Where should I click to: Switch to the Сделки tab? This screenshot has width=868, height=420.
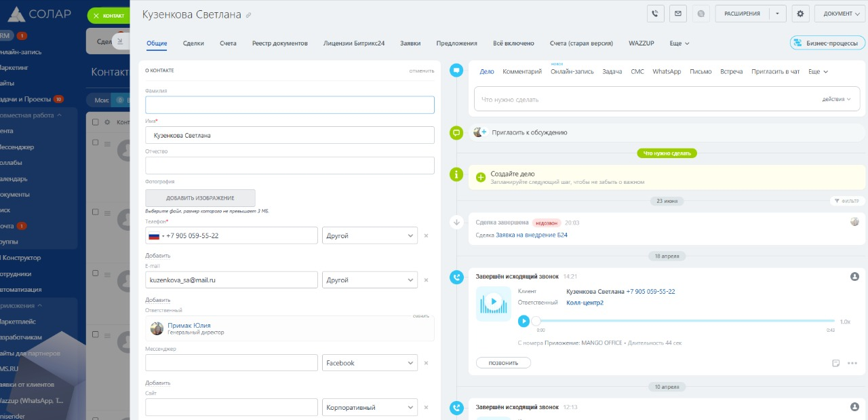pos(193,43)
